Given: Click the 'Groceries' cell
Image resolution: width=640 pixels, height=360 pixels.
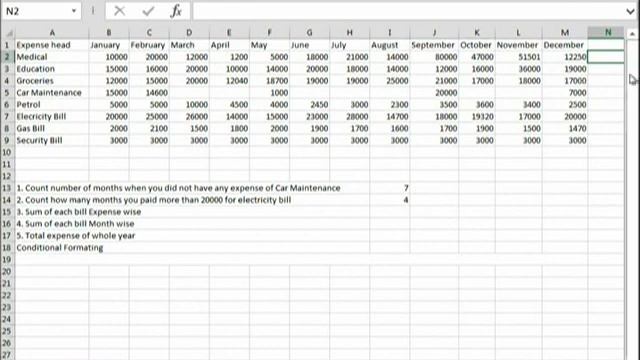Looking at the screenshot, I should pyautogui.click(x=52, y=81).
